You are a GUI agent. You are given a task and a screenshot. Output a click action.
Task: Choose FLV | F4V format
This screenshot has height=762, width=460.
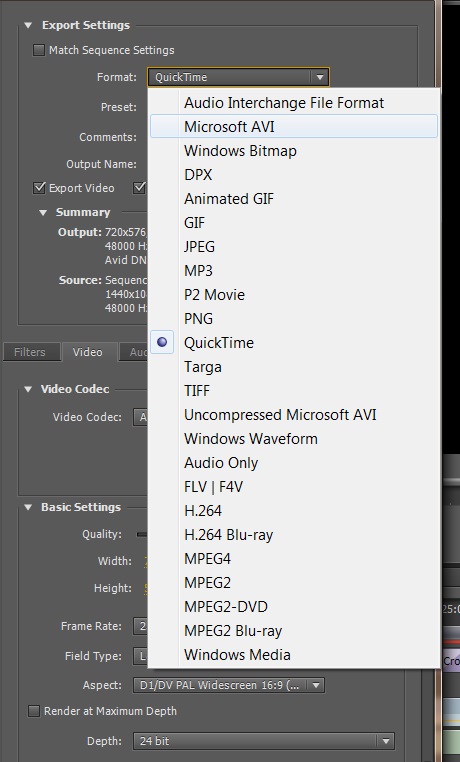pyautogui.click(x=294, y=486)
